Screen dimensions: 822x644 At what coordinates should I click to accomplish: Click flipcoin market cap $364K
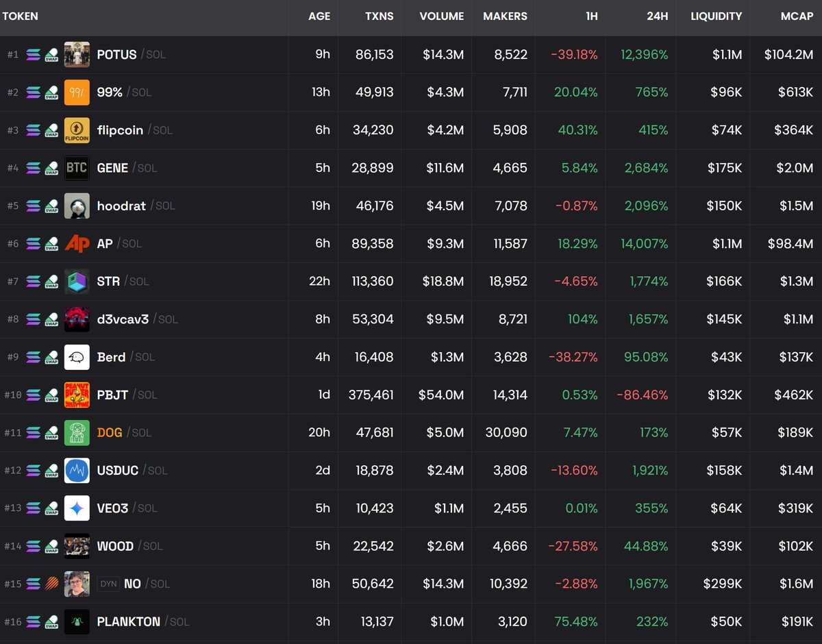tap(794, 130)
